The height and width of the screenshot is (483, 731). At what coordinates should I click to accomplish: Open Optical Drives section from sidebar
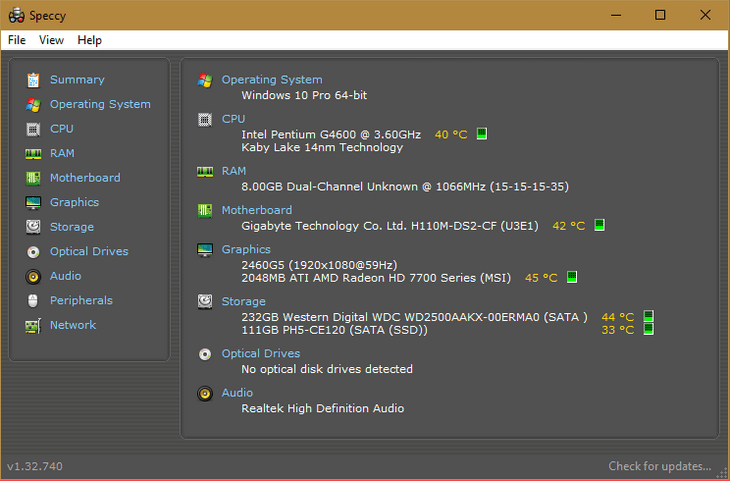click(89, 251)
